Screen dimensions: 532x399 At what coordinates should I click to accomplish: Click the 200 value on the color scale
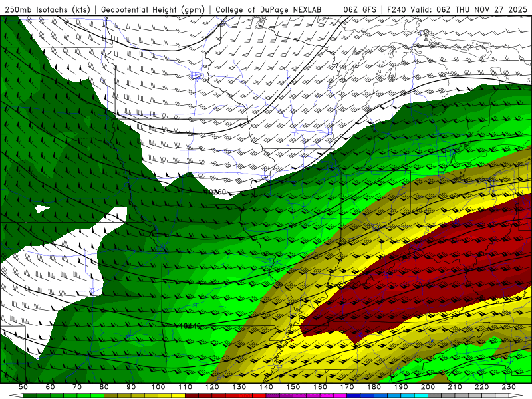pyautogui.click(x=428, y=387)
